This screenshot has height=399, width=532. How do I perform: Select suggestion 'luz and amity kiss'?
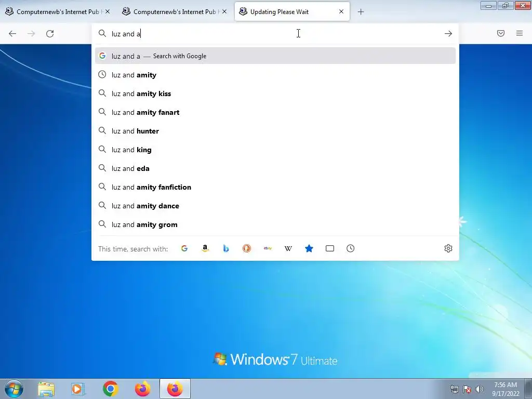[275, 94]
